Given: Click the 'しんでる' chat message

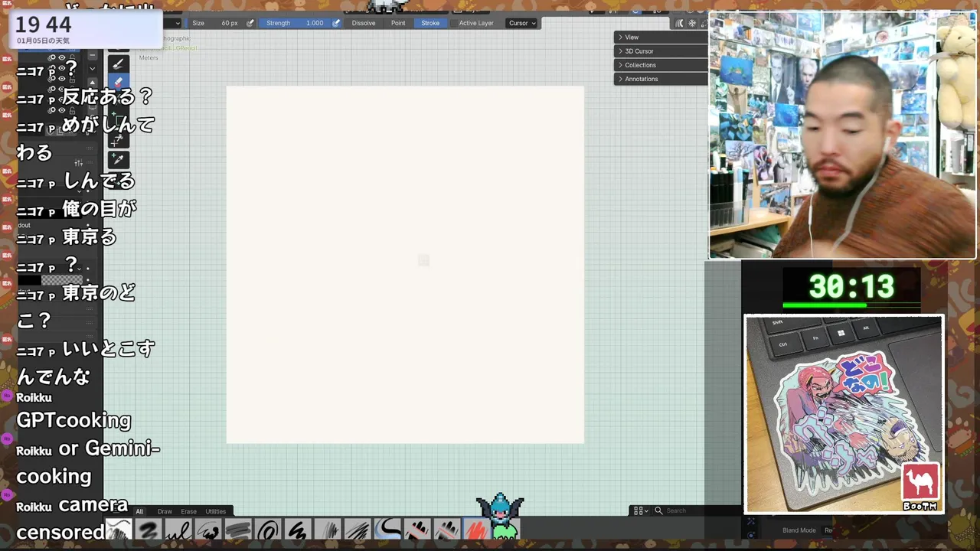Looking at the screenshot, I should click(99, 181).
